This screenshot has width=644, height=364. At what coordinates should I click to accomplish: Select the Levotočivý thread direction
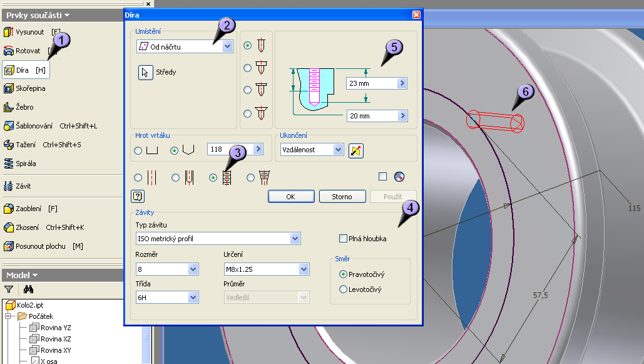coord(343,289)
